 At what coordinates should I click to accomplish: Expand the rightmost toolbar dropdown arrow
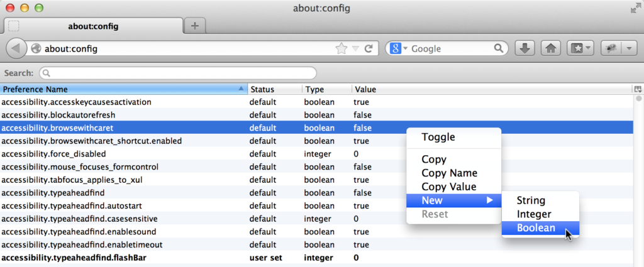pyautogui.click(x=629, y=48)
